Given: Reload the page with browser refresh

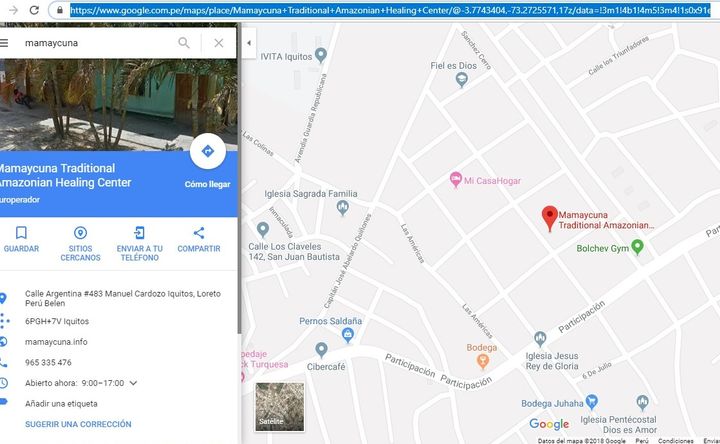Looking at the screenshot, I should pyautogui.click(x=34, y=10).
